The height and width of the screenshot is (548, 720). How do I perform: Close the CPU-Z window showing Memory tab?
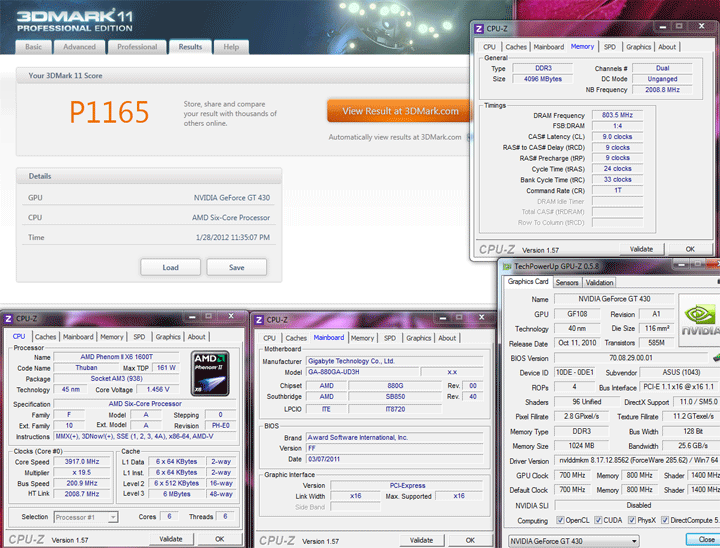702,26
